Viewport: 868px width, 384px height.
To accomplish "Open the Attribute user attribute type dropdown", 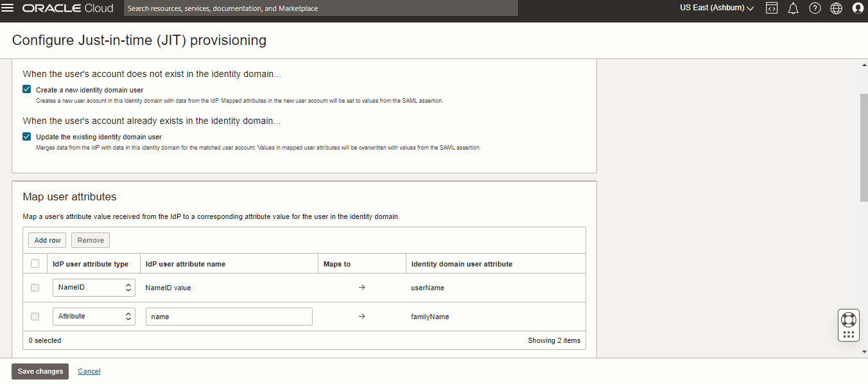I will click(94, 316).
